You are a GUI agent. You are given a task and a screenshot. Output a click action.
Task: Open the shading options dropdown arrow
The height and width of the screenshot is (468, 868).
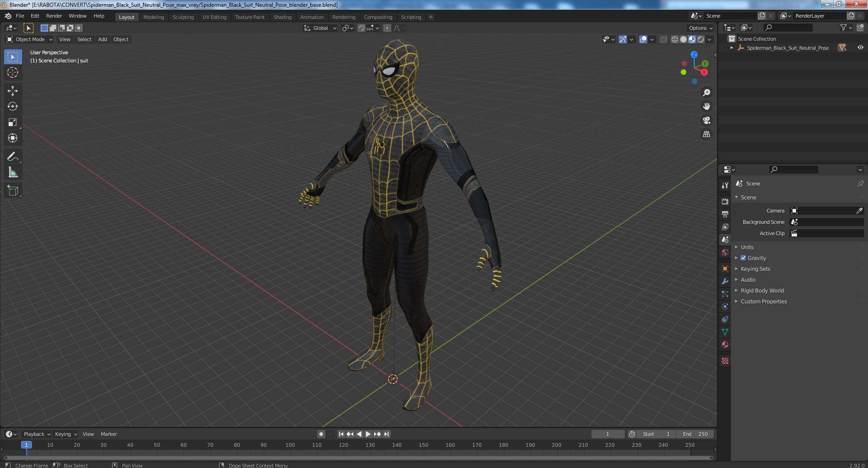(x=710, y=39)
